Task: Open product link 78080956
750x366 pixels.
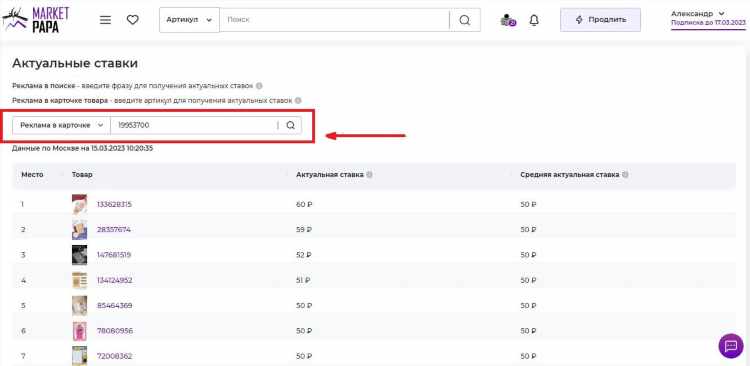Action: (115, 331)
